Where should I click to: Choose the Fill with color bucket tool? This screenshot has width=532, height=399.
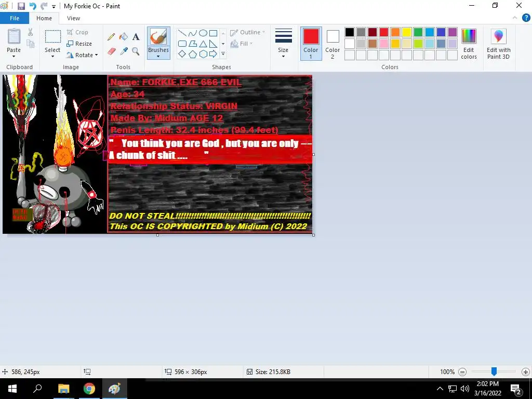click(x=124, y=37)
